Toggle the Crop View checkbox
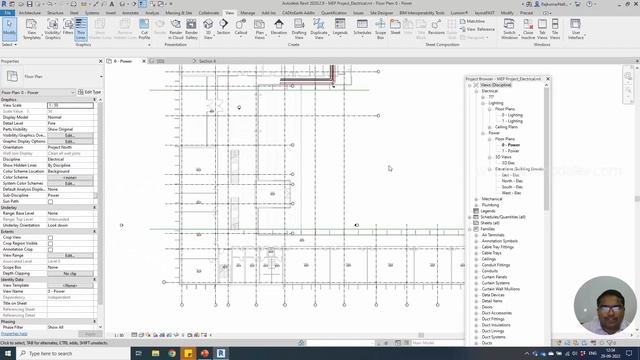The height and width of the screenshot is (360, 640). [50, 238]
